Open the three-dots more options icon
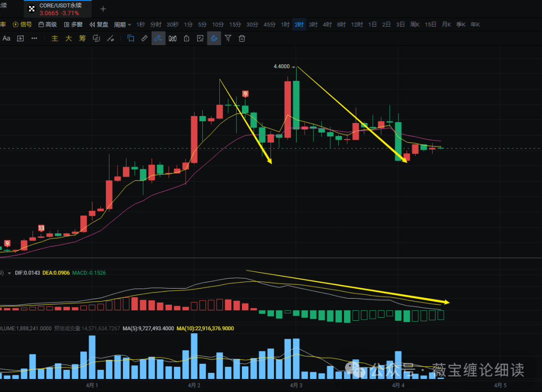The height and width of the screenshot is (392, 542). click(x=34, y=38)
